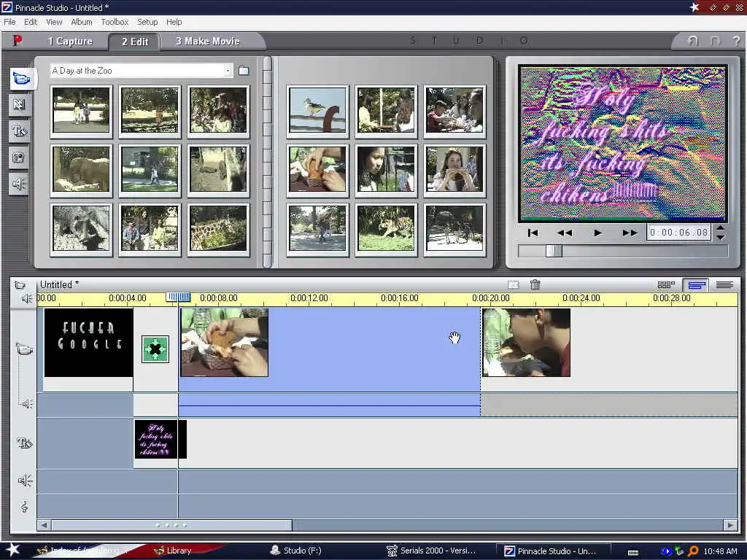Decrease player timecode with down arrow

720,237
